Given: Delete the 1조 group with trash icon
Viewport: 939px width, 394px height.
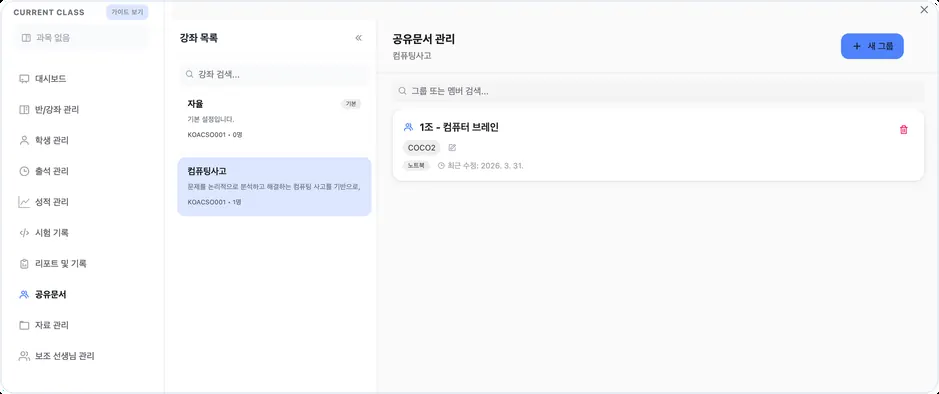Looking at the screenshot, I should [904, 129].
